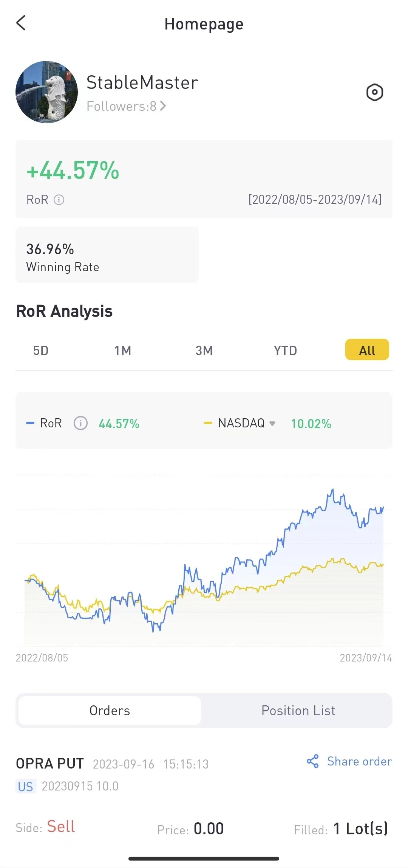
Task: Tap the info icon beside +44.57% RoR
Action: 59,200
